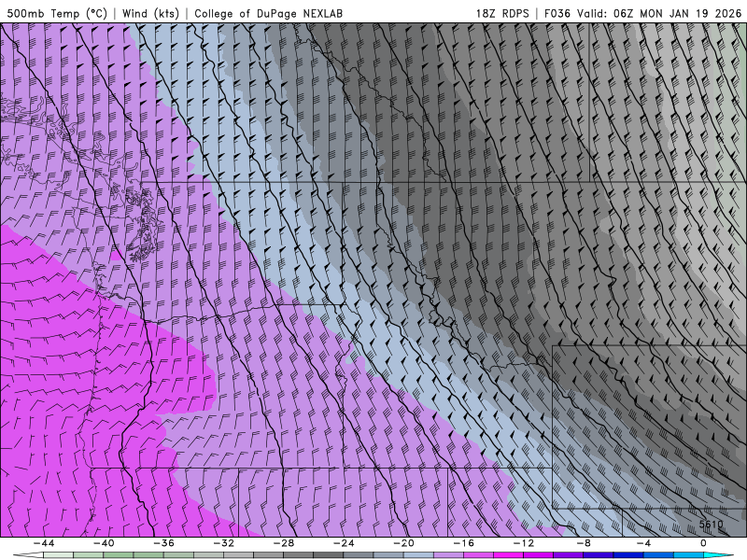This screenshot has width=747, height=560.
Task: Click the 'Valid: 06Z MON JAN 19 2026' text
Action: (659, 13)
